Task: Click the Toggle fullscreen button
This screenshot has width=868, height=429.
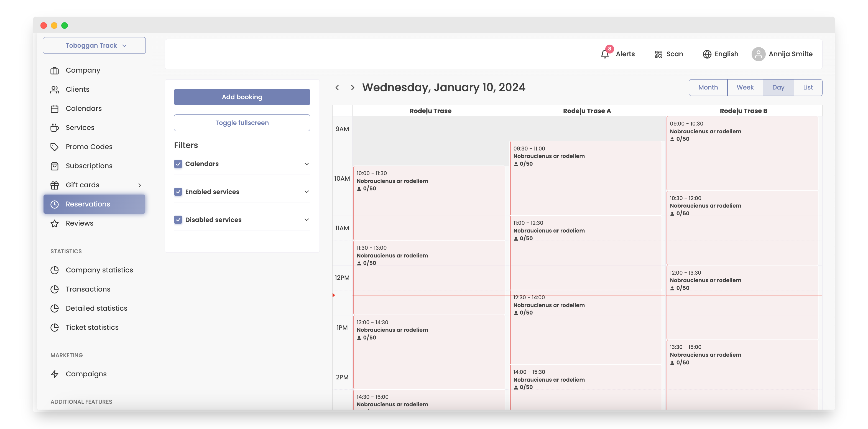Action: tap(242, 123)
